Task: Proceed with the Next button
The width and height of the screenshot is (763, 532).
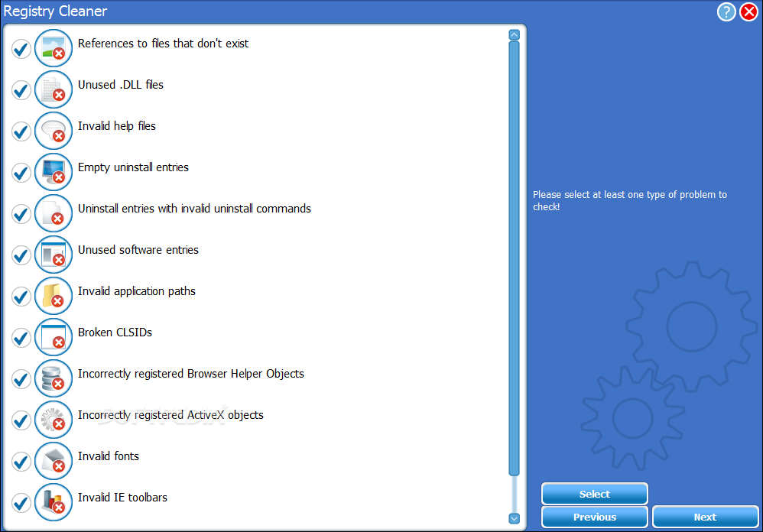Action: (705, 517)
